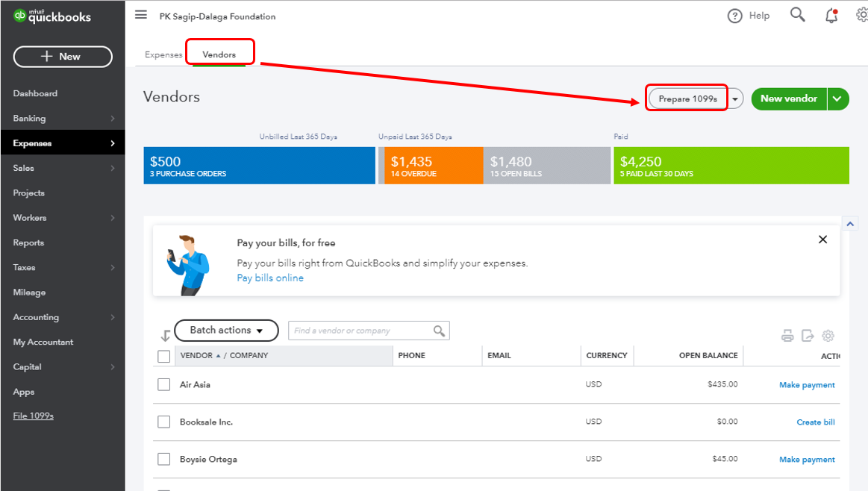Image resolution: width=868 pixels, height=491 pixels.
Task: View notifications bell icon
Action: pos(831,16)
